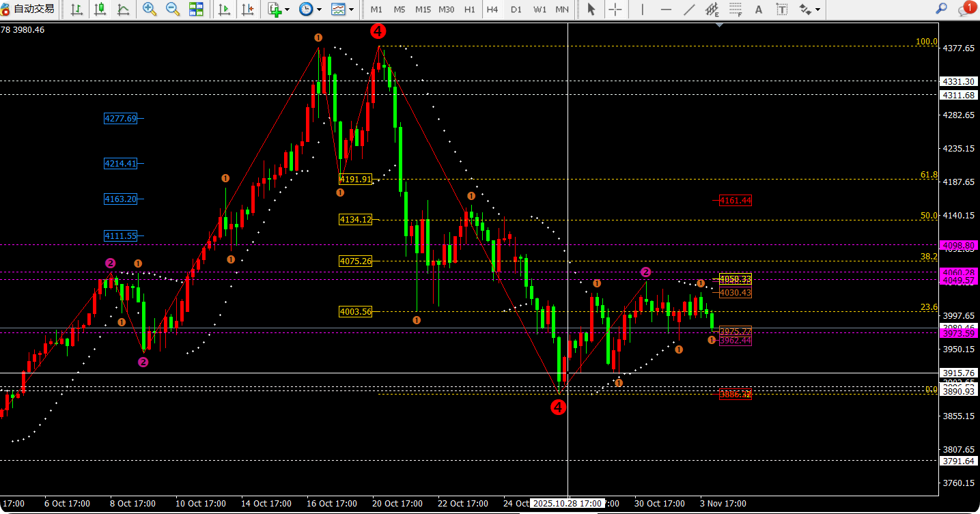Open the add indicator dropdown

[x=279, y=9]
